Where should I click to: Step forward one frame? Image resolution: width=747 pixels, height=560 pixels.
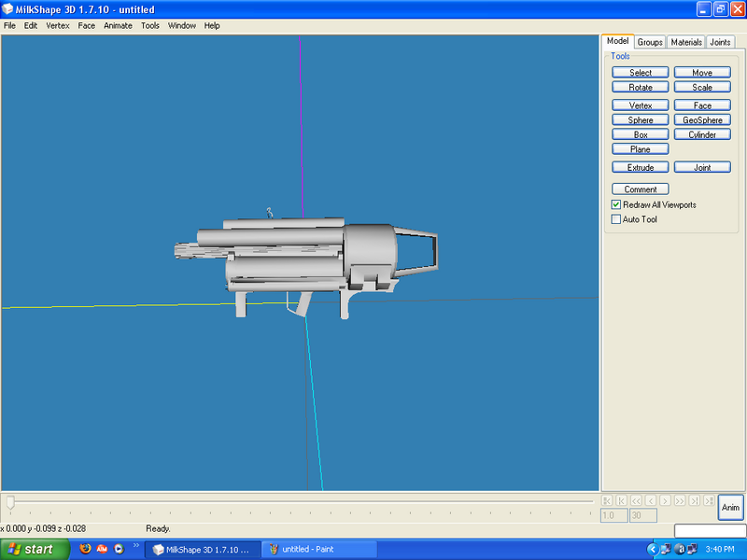coord(665,500)
